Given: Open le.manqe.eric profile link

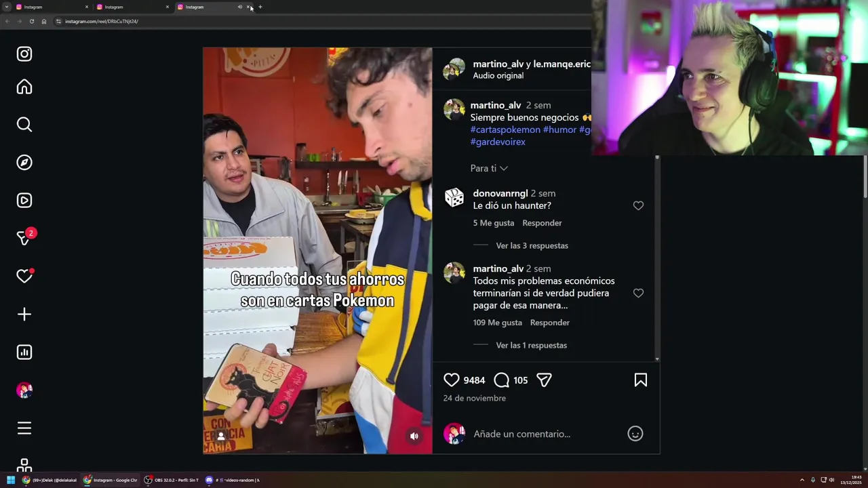Looking at the screenshot, I should 562,64.
